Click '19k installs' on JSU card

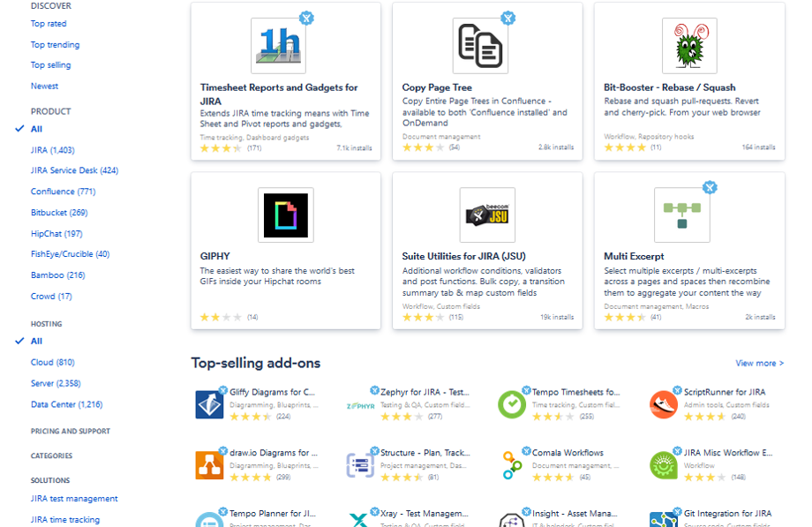click(557, 317)
